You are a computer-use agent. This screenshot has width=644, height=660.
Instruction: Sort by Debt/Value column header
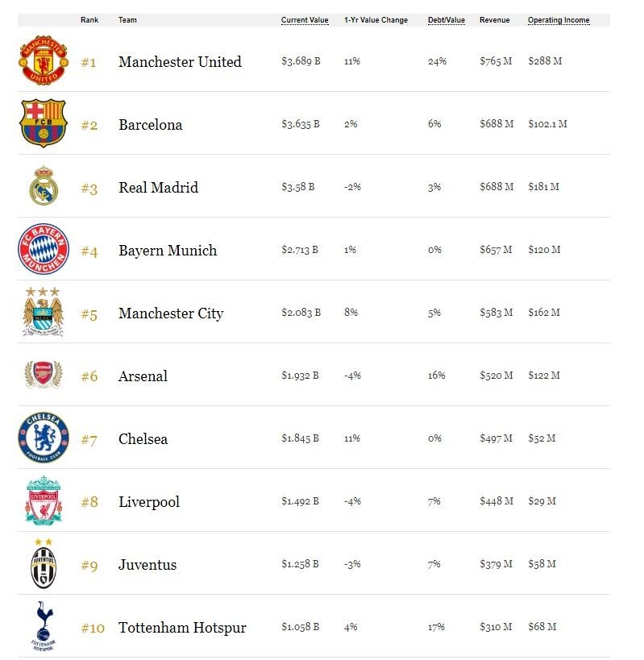(446, 20)
